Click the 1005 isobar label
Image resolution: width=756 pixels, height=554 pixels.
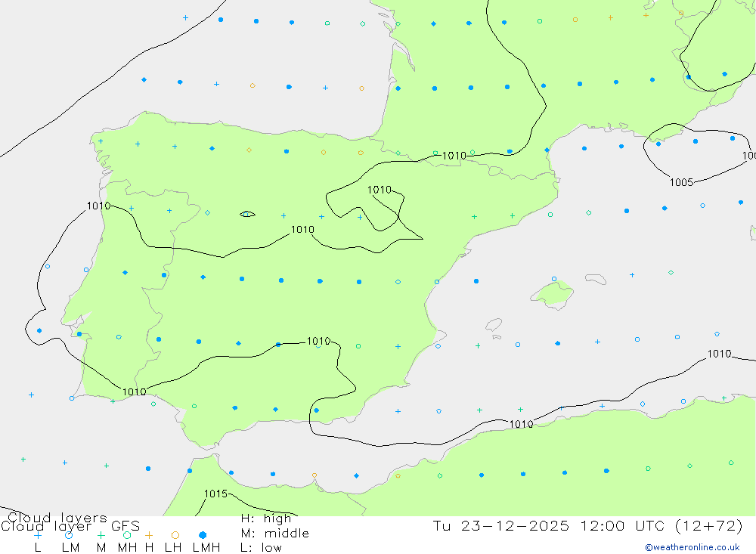pos(681,182)
